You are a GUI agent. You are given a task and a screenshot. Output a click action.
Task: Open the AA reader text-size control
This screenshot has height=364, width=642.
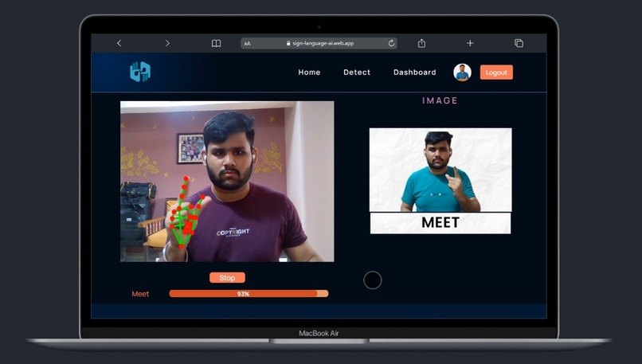tap(247, 43)
